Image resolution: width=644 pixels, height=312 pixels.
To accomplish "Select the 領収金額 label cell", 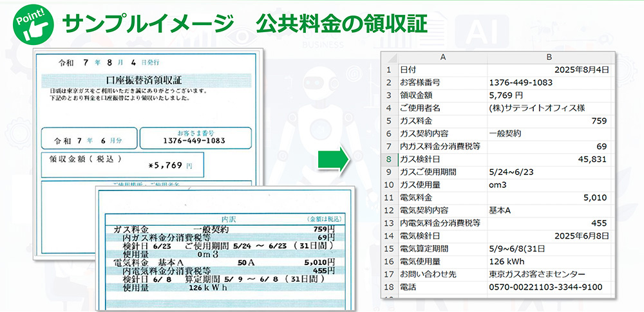I will pos(442,95).
